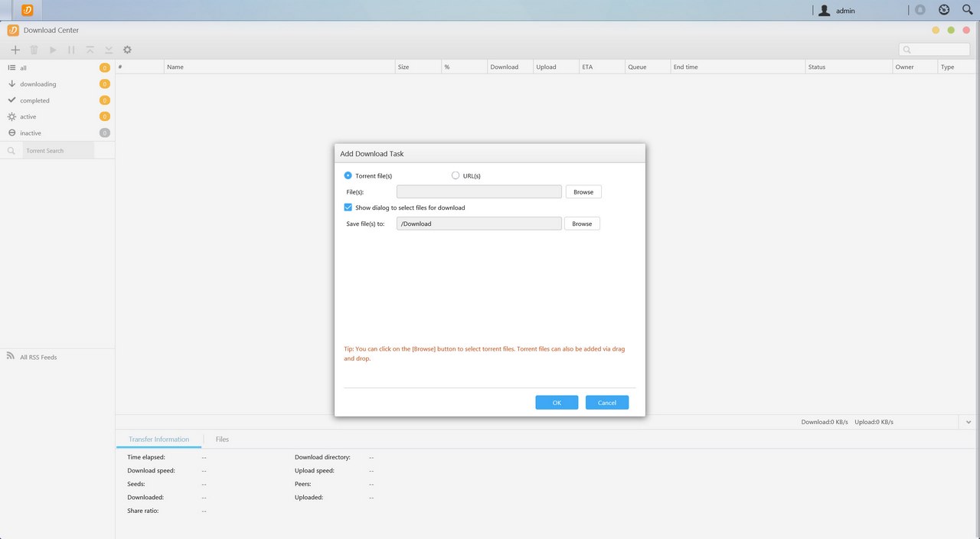Sort by the Name column header

(279, 67)
